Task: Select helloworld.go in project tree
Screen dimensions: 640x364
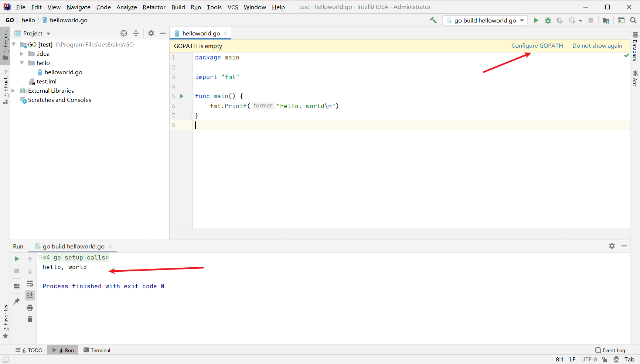Action: 64,72
